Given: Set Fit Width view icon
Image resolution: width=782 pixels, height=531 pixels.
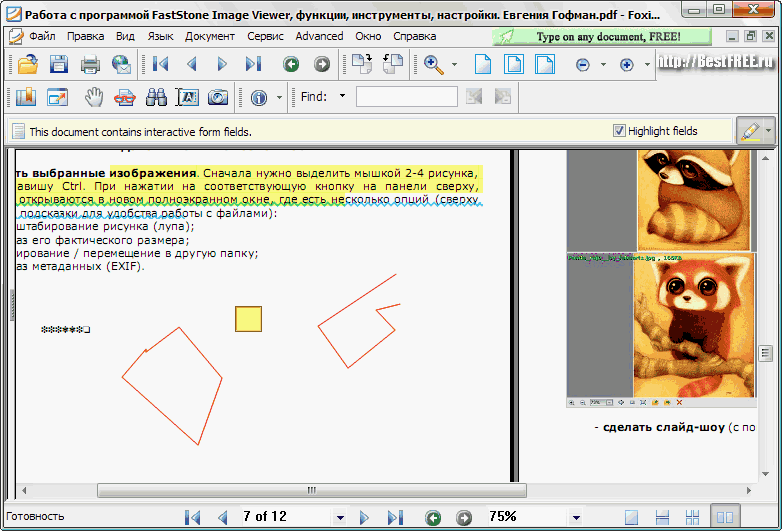Looking at the screenshot, I should click(x=545, y=64).
